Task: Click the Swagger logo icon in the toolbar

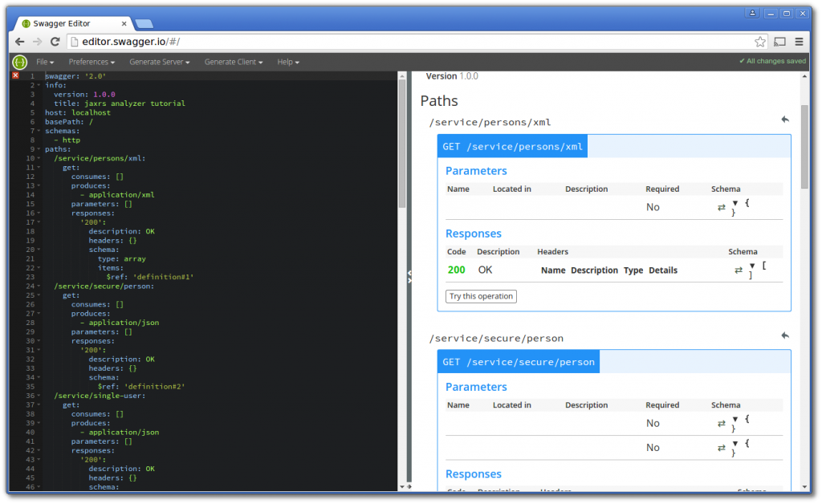Action: (18, 61)
